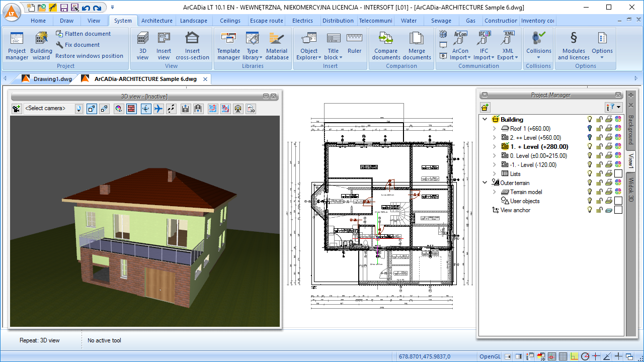Launch the Building wizard
Image resolution: width=644 pixels, height=362 pixels.
click(41, 45)
